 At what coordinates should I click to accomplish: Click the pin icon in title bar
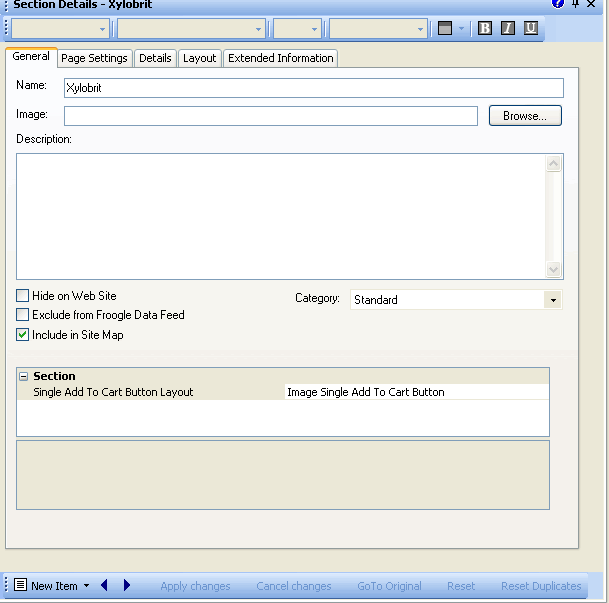click(576, 4)
